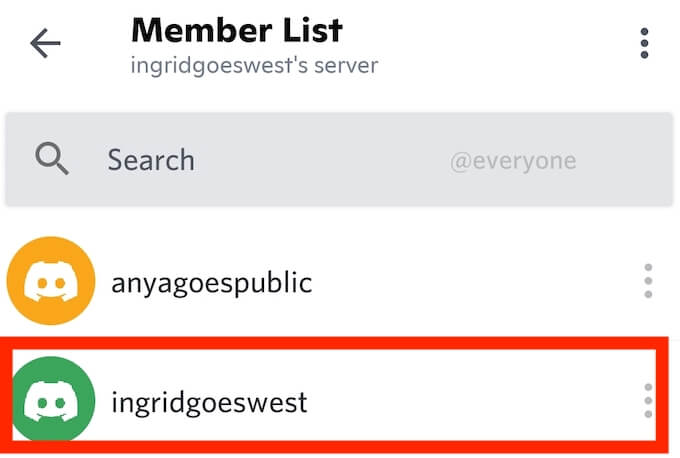
Task: Click the Search placeholder text
Action: coord(151,160)
